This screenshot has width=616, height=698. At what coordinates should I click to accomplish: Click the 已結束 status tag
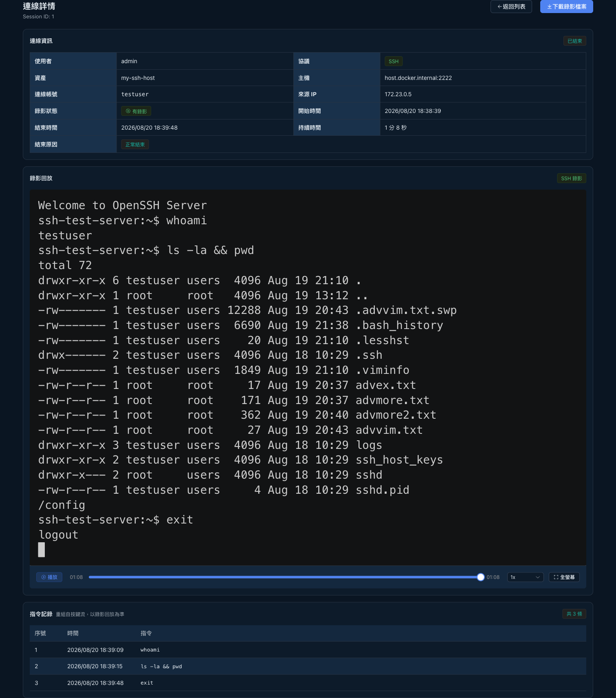tap(574, 41)
